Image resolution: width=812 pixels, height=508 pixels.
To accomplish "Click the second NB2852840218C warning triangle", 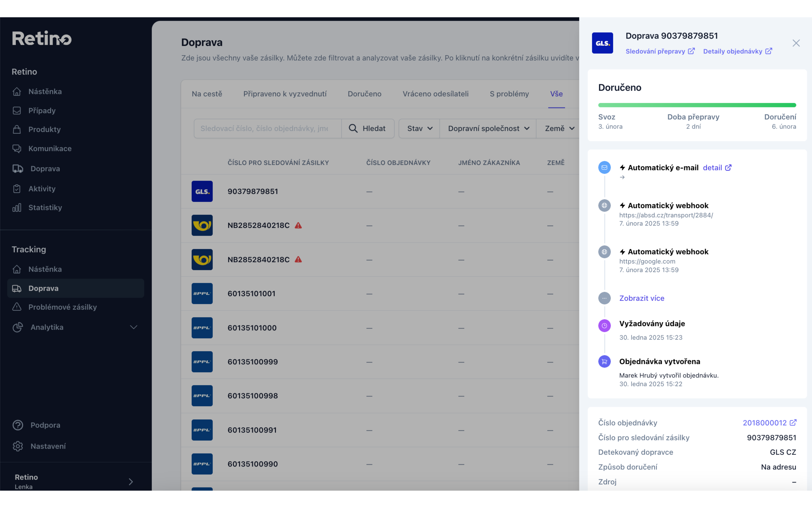I will tap(298, 259).
